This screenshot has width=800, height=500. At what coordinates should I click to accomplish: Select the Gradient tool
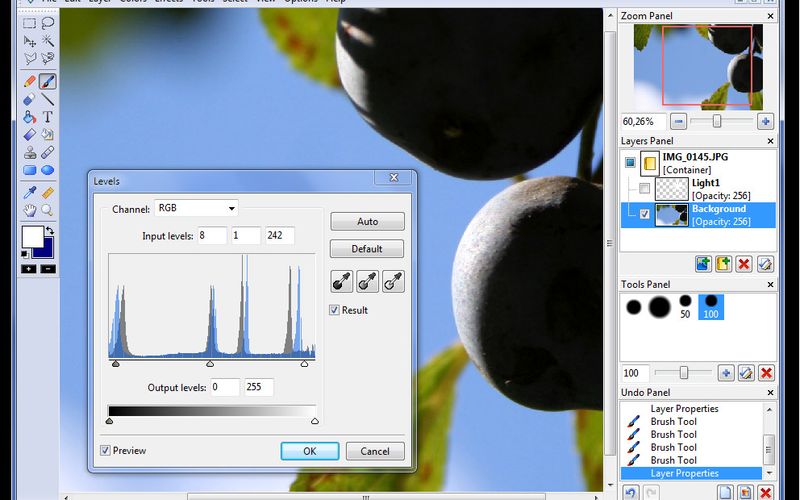click(x=29, y=135)
